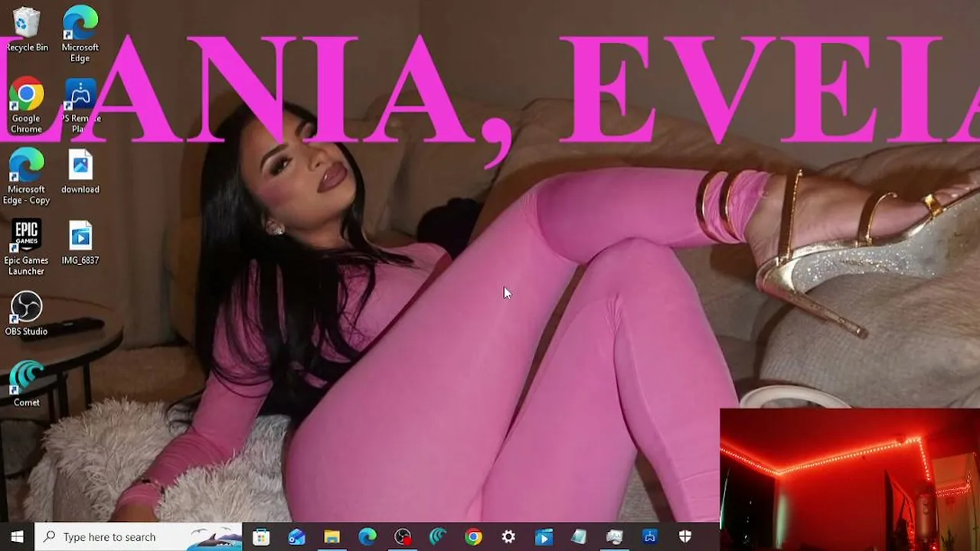
Task: Open the Recycle Bin desktop icon
Action: pyautogui.click(x=26, y=30)
